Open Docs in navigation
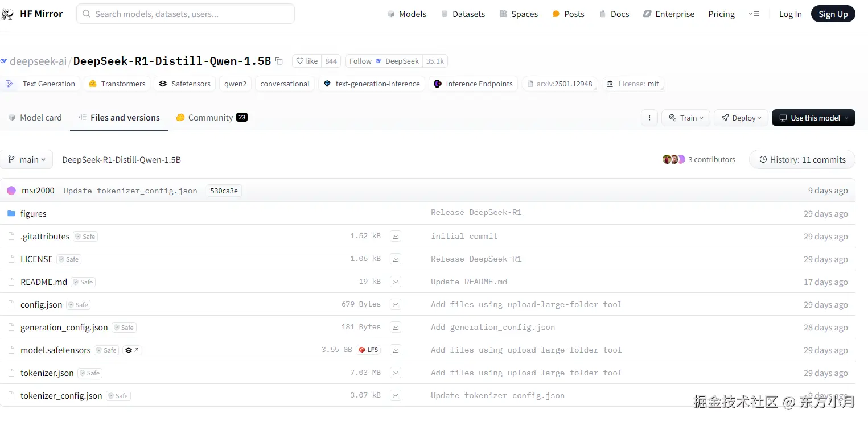Screen dimensions: 868x422 (614, 14)
